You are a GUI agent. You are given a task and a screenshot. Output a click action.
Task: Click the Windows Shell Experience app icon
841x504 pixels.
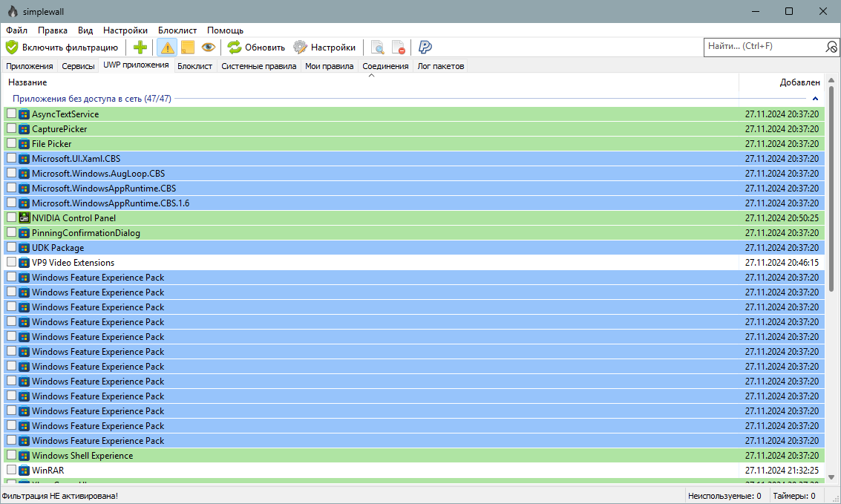tap(24, 456)
